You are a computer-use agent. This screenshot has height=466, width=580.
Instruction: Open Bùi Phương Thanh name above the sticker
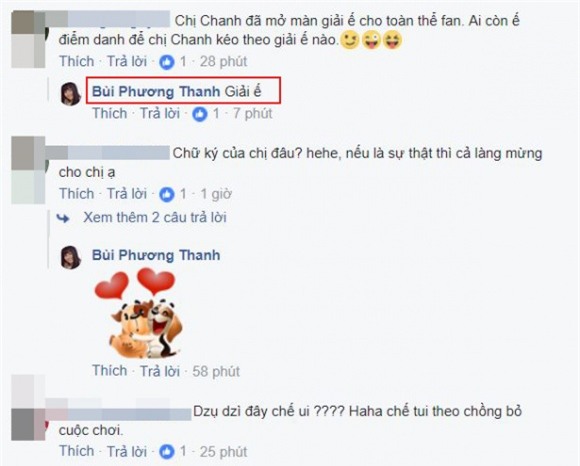click(156, 255)
